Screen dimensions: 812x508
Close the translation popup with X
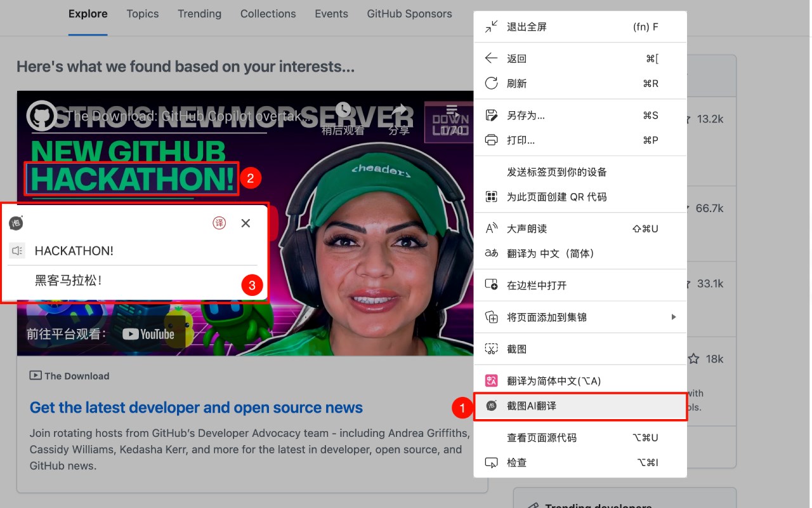tap(246, 223)
